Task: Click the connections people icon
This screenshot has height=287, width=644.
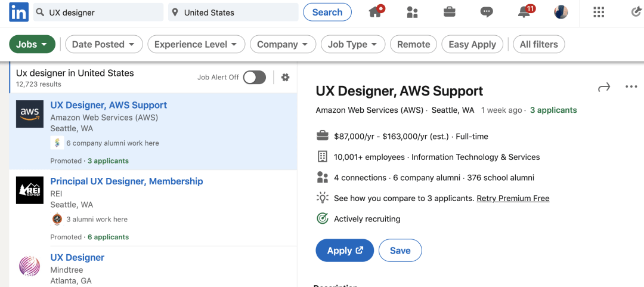Action: click(x=323, y=178)
